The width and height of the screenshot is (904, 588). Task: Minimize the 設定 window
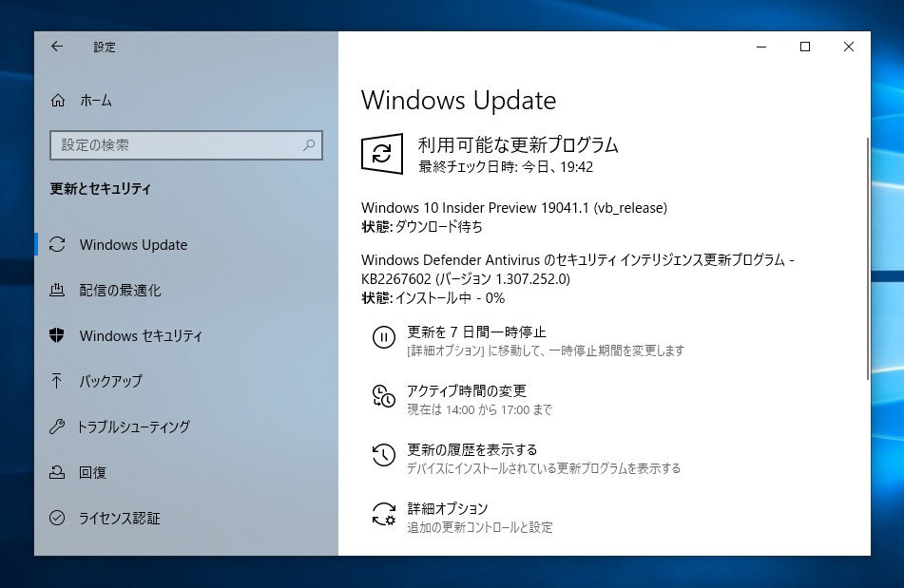[x=761, y=47]
